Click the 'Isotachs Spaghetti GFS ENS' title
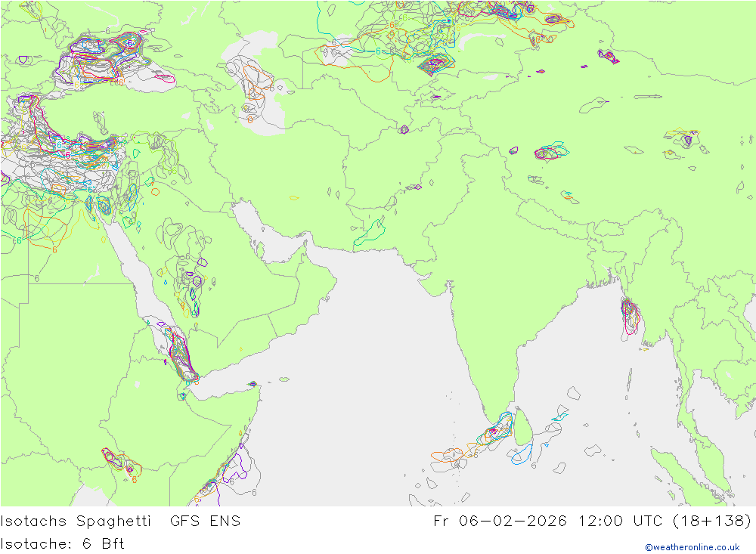Viewport: 756px width, 554px height. [x=120, y=522]
